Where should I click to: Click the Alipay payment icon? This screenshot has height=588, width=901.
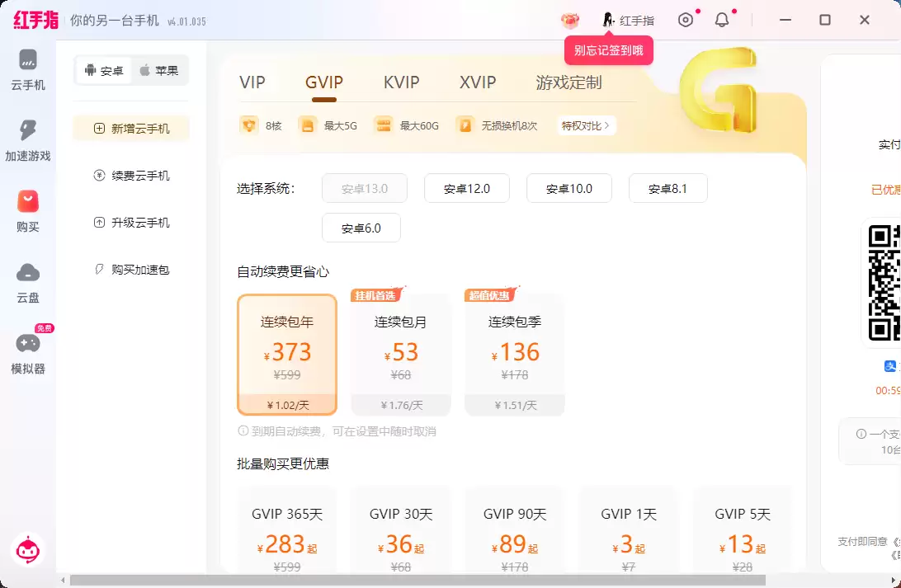889,366
